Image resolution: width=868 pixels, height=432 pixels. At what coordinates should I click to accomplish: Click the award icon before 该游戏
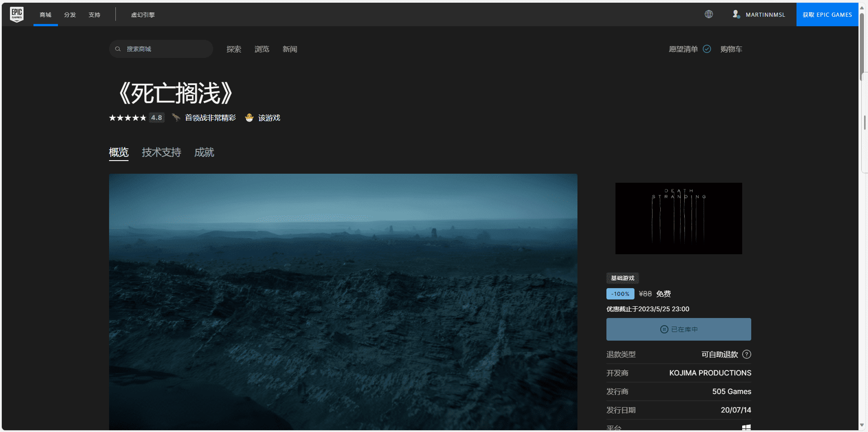click(x=249, y=118)
